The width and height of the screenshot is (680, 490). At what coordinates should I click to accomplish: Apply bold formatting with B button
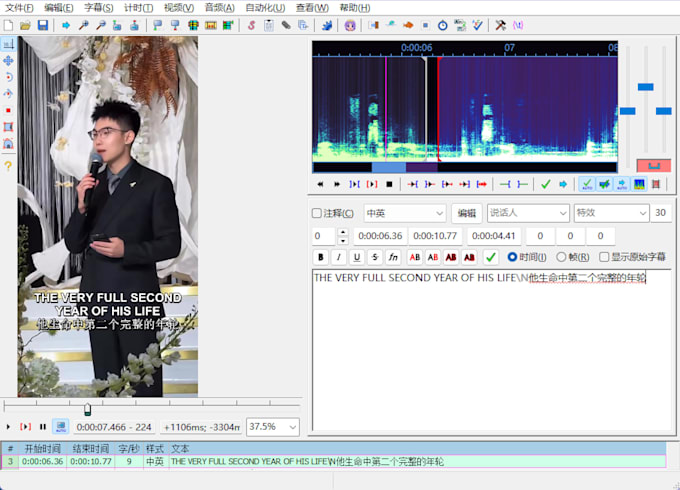[x=320, y=257]
